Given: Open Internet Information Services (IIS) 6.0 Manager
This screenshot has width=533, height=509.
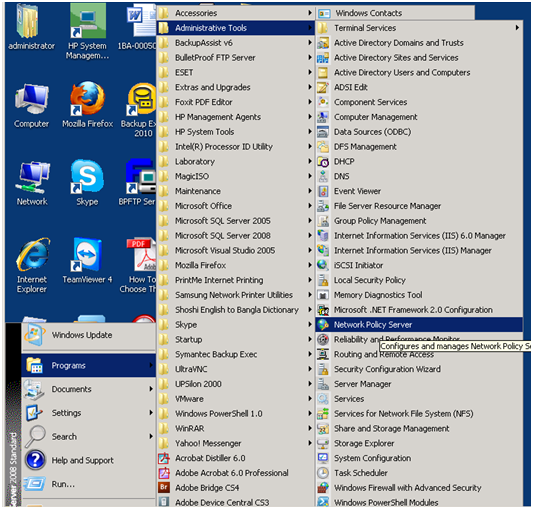Looking at the screenshot, I should pyautogui.click(x=419, y=236).
